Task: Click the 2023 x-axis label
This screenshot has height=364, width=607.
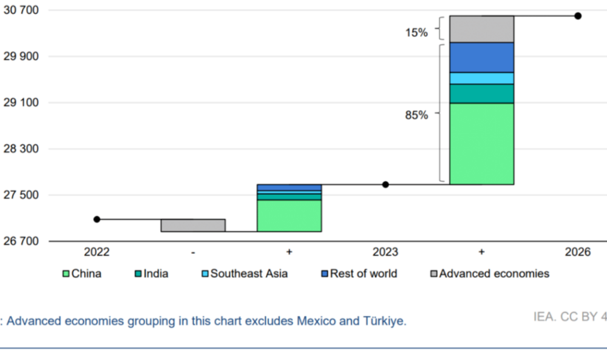Action: pyautogui.click(x=385, y=252)
